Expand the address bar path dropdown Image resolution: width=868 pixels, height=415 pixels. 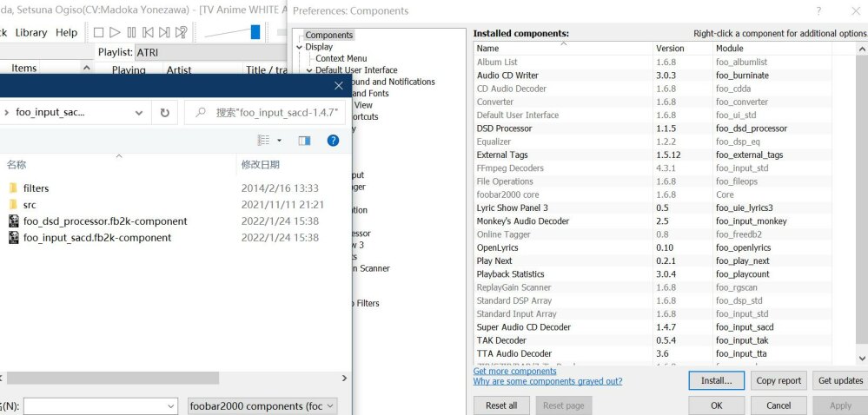click(138, 113)
